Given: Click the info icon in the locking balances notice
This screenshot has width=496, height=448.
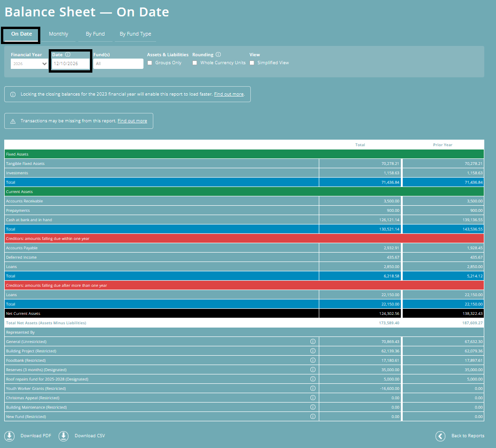Looking at the screenshot, I should point(13,94).
